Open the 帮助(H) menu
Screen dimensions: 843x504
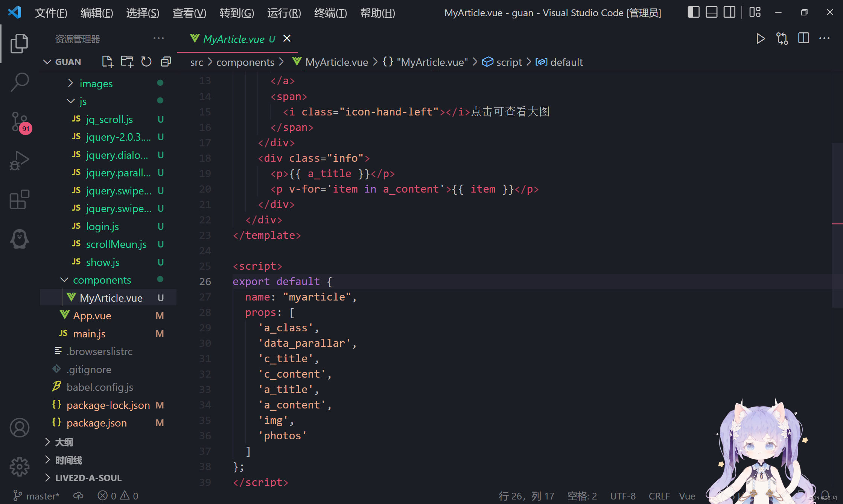click(x=377, y=13)
